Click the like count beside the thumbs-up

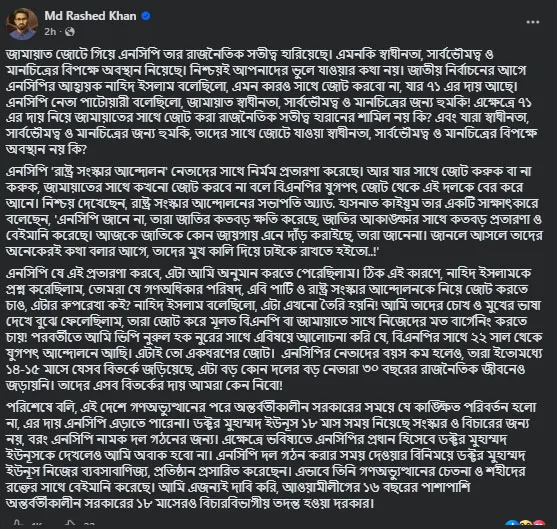click(x=37, y=525)
